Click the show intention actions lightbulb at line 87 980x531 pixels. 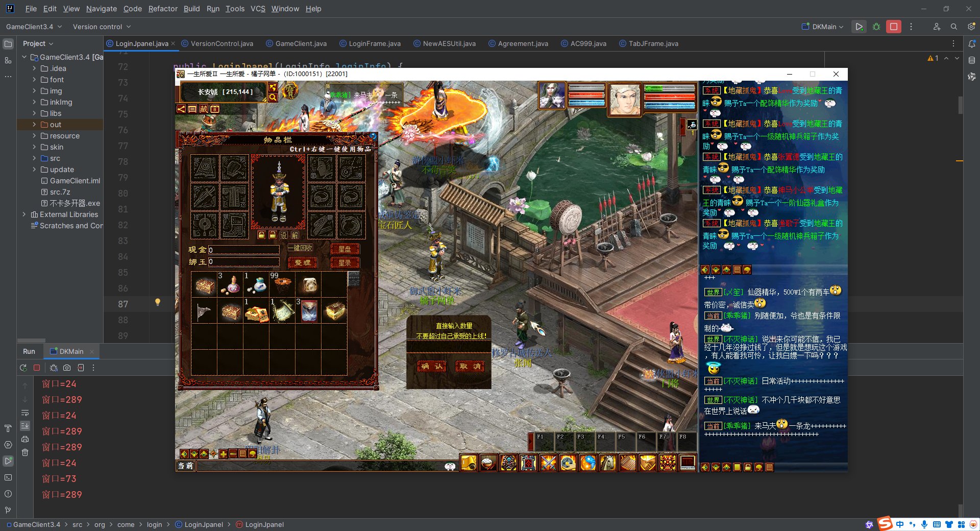158,302
